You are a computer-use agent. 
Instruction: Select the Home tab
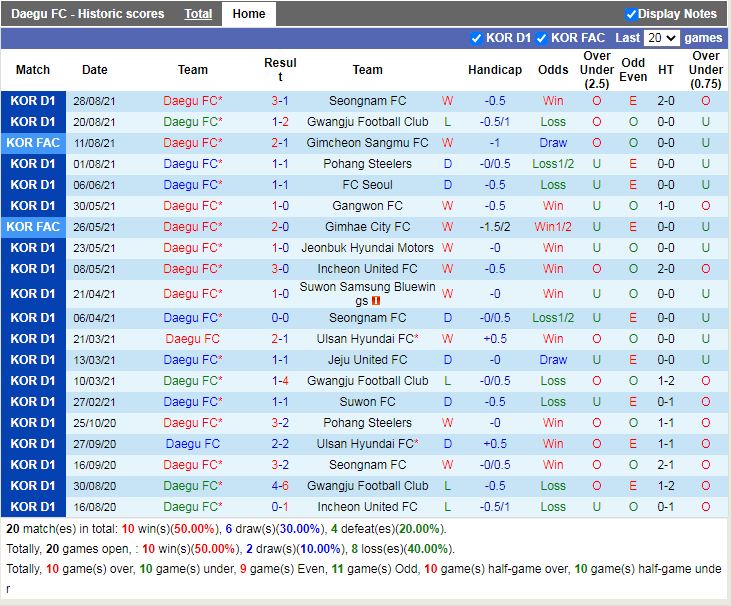tap(249, 14)
